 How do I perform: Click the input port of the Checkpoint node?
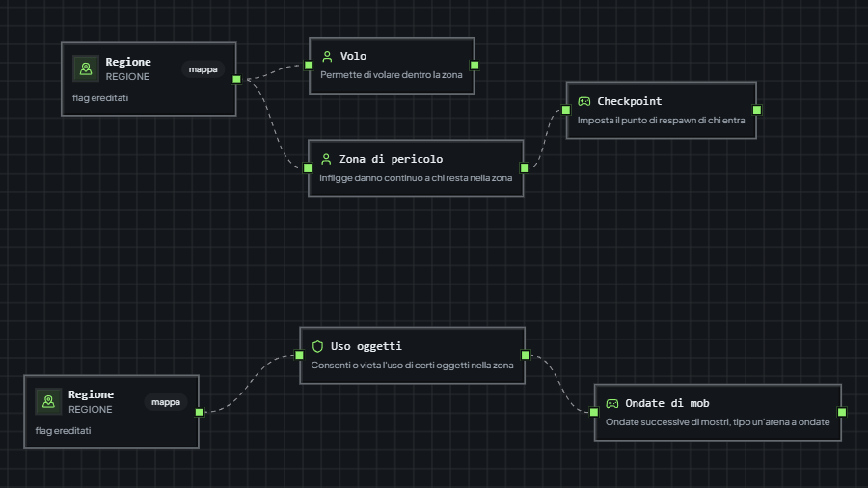566,110
